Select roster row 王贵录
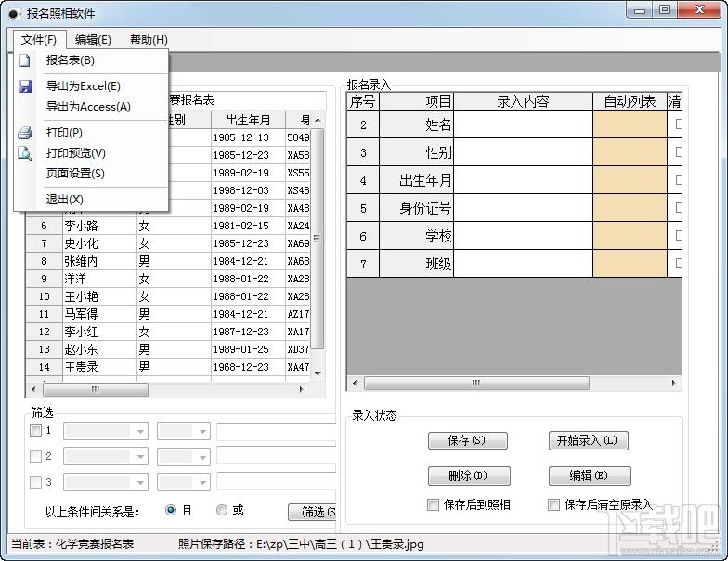This screenshot has height=561, width=728. coord(167,368)
